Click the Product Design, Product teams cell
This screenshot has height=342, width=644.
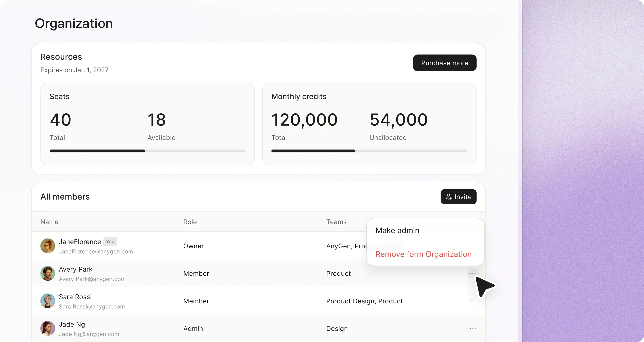point(364,301)
